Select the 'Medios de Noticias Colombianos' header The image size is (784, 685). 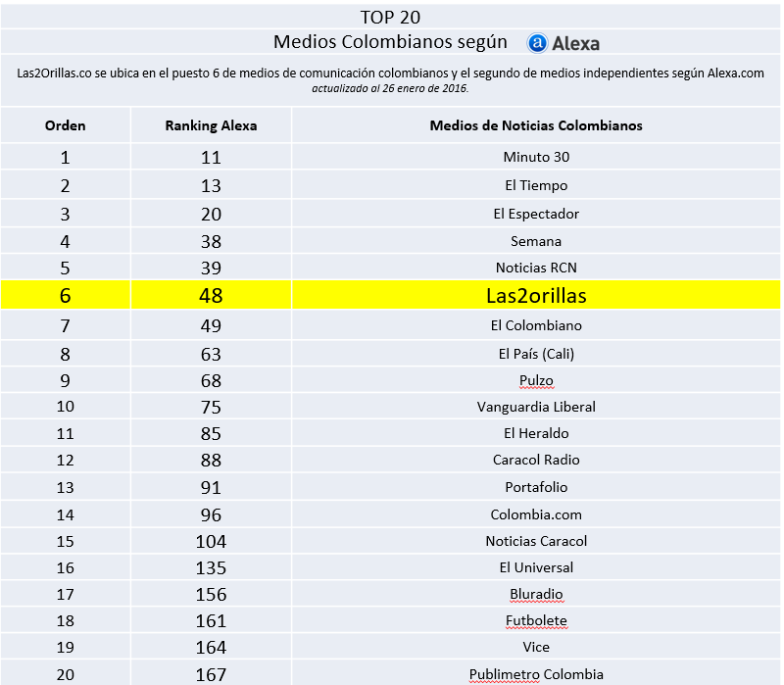(x=536, y=125)
